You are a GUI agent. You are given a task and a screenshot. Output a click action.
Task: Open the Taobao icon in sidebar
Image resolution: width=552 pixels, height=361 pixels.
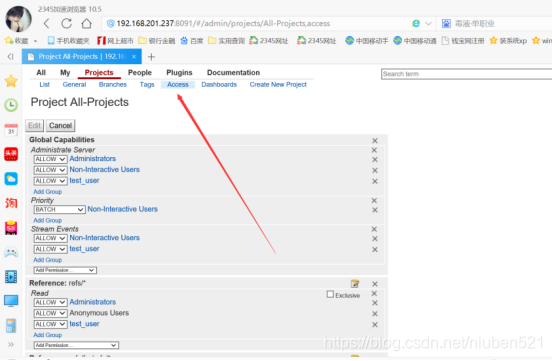[x=11, y=203]
